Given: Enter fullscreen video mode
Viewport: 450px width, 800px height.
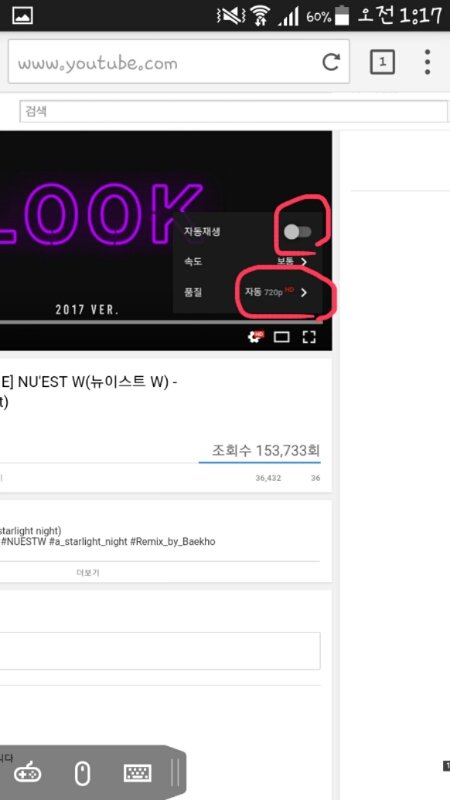Looking at the screenshot, I should pyautogui.click(x=309, y=337).
